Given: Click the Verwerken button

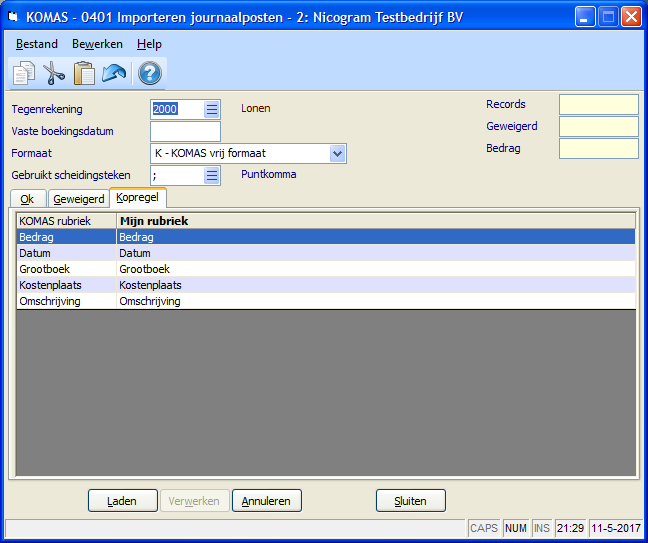Looking at the screenshot, I should 194,500.
